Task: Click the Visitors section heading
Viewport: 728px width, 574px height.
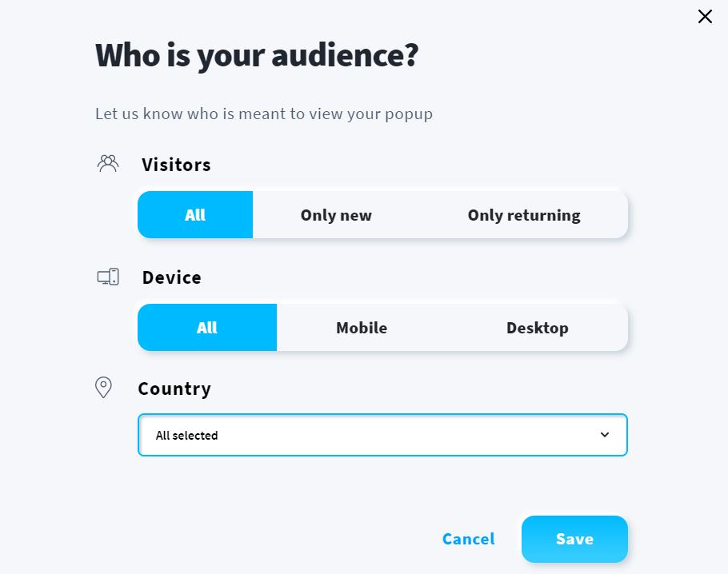Action: pyautogui.click(x=177, y=165)
